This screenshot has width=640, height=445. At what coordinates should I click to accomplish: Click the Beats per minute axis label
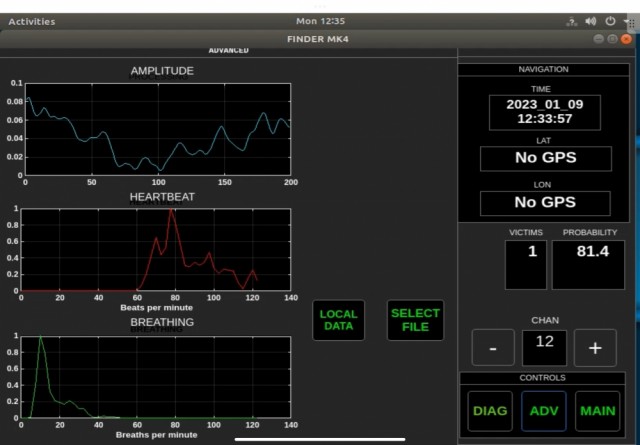tap(156, 307)
